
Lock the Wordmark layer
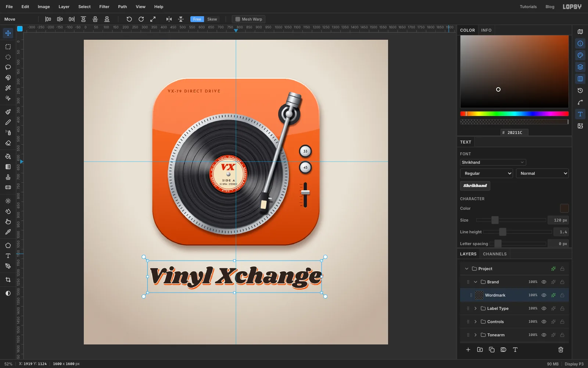tap(562, 295)
